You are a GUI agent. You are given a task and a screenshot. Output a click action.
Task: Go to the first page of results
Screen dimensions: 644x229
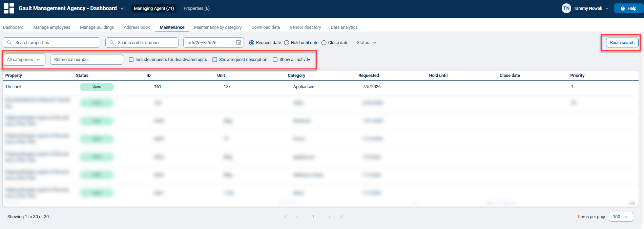pos(285,217)
